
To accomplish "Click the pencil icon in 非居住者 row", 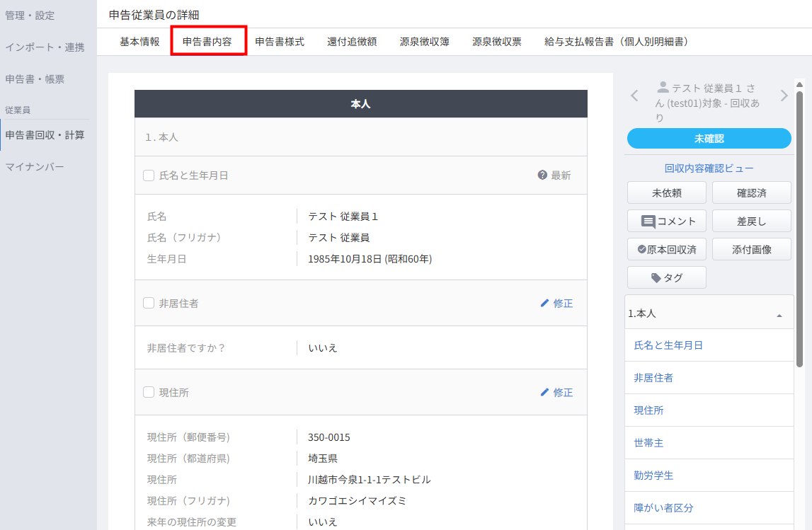I will (544, 304).
